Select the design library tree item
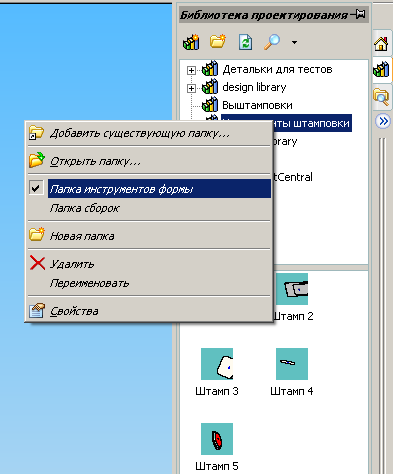The width and height of the screenshot is (393, 474). (254, 87)
